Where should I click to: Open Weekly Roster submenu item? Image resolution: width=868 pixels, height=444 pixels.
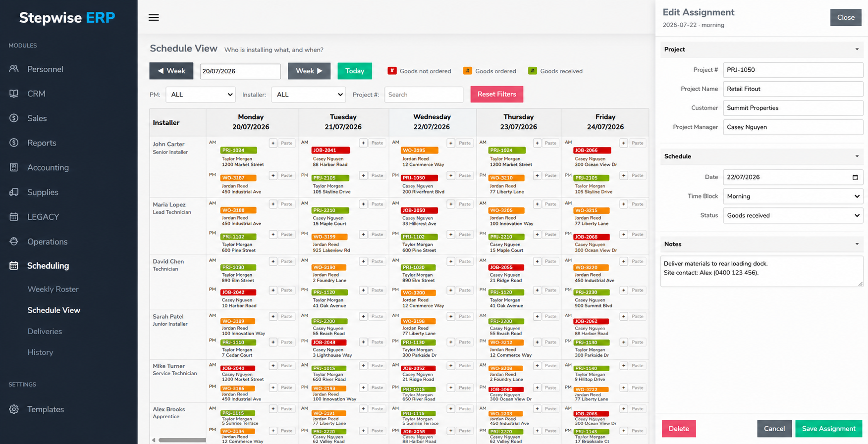[53, 289]
